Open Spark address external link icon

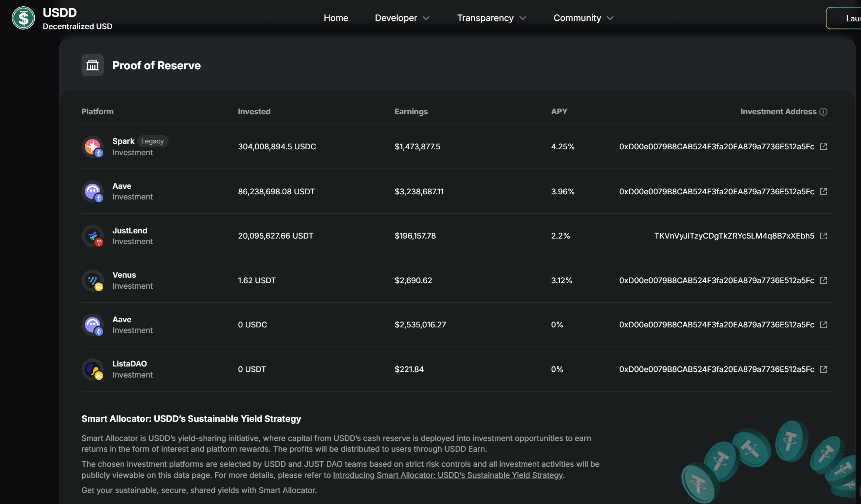(x=823, y=147)
